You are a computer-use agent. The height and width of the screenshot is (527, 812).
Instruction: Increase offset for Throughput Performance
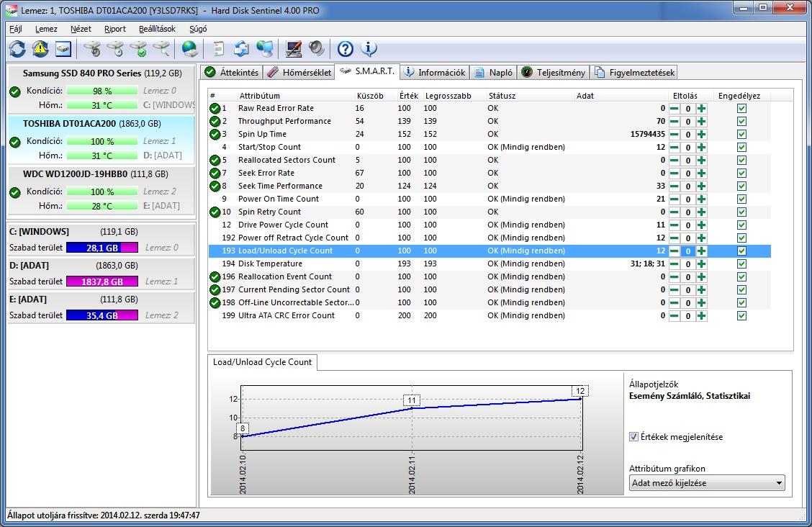[701, 121]
